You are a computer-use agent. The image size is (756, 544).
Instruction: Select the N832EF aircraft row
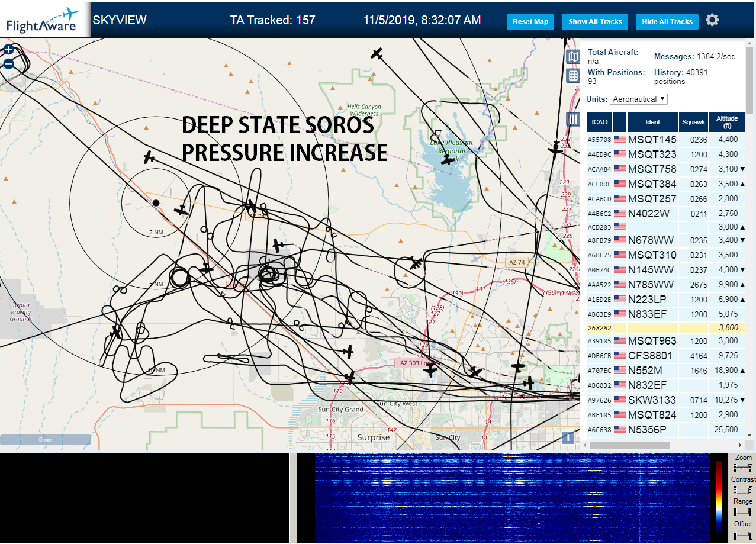click(665, 385)
